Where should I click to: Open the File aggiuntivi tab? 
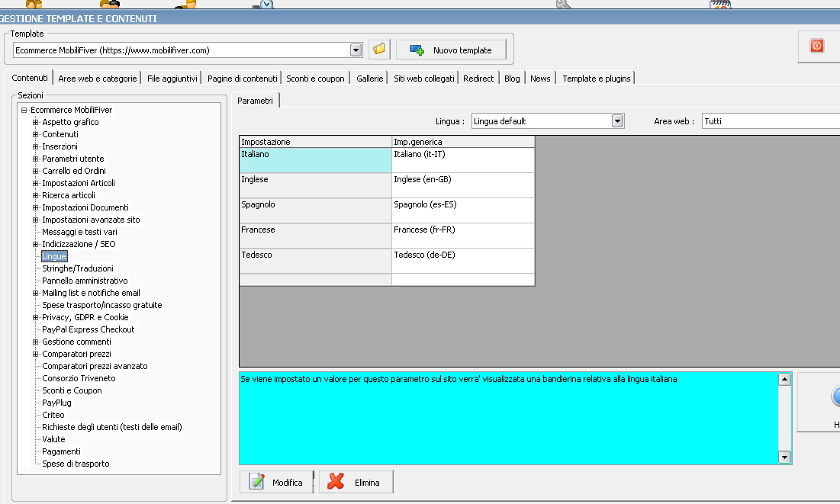coord(172,79)
